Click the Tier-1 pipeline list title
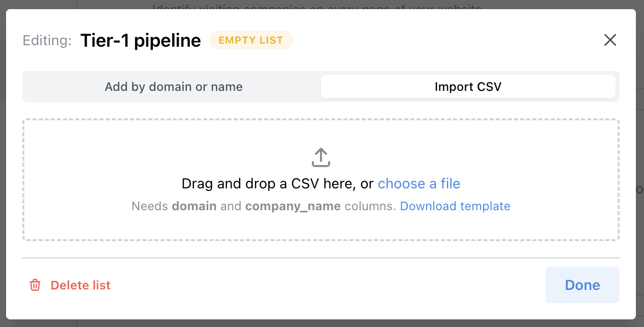Screen dimensions: 644x327 point(140,40)
